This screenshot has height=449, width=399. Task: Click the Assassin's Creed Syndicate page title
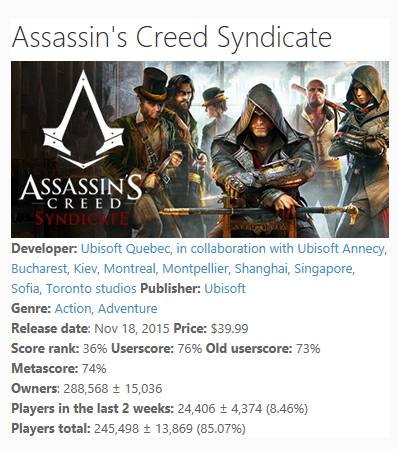(x=172, y=37)
